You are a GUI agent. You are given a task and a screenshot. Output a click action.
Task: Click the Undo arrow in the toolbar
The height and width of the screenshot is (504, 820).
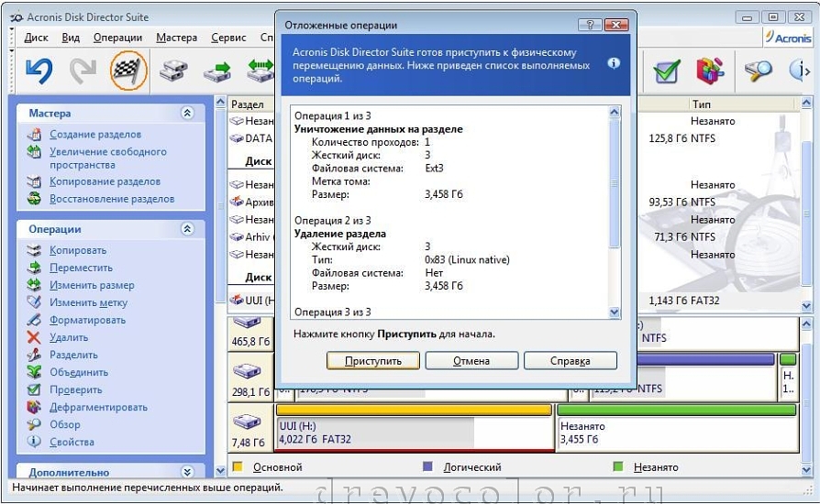pyautogui.click(x=38, y=71)
